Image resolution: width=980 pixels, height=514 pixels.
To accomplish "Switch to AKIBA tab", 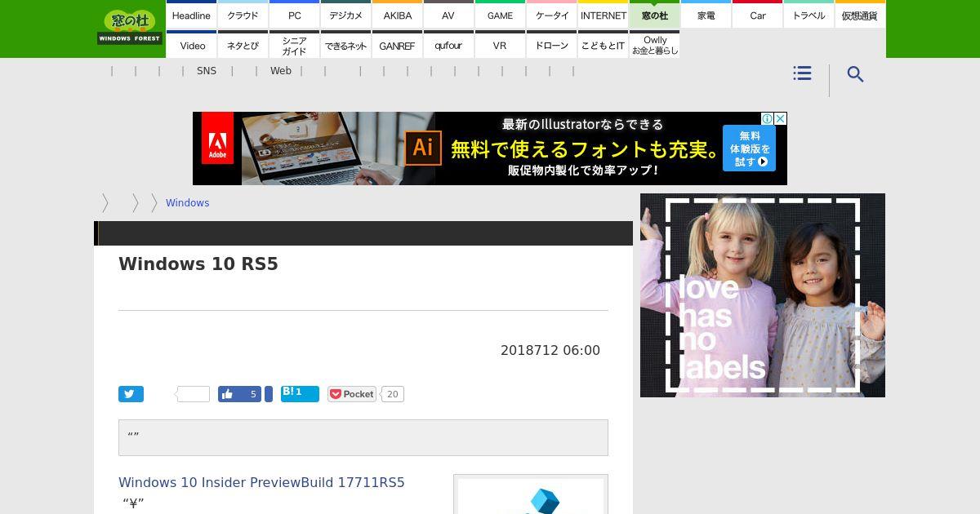I will pos(398,16).
